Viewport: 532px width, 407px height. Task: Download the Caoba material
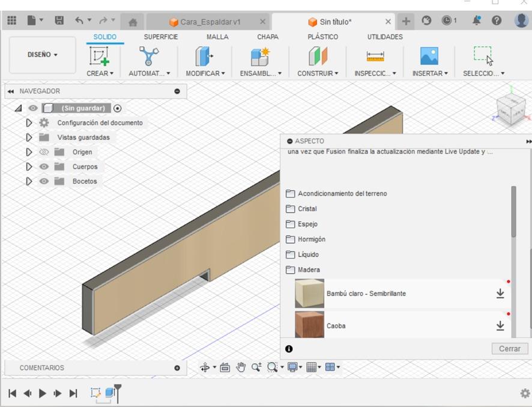point(500,325)
